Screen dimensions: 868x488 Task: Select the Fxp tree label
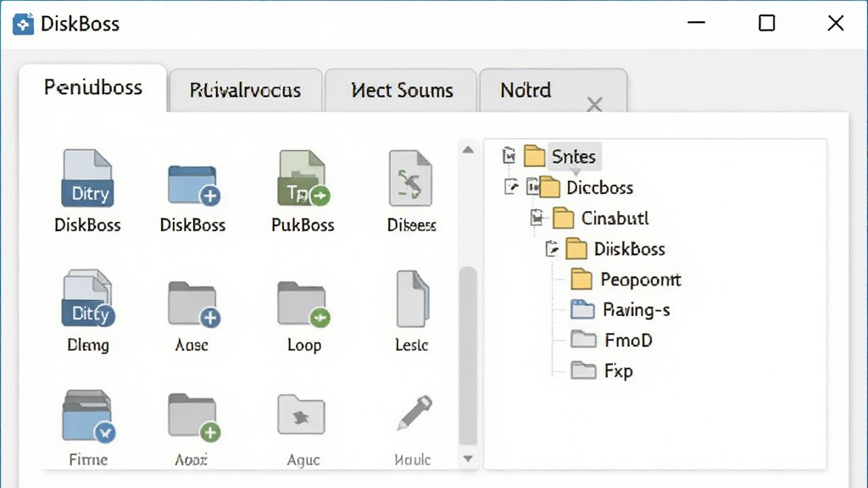pos(618,371)
